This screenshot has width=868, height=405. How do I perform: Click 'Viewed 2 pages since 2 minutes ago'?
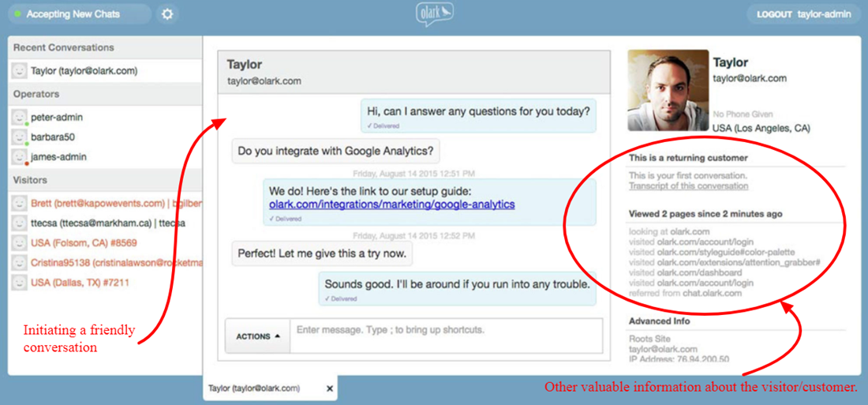pos(705,214)
